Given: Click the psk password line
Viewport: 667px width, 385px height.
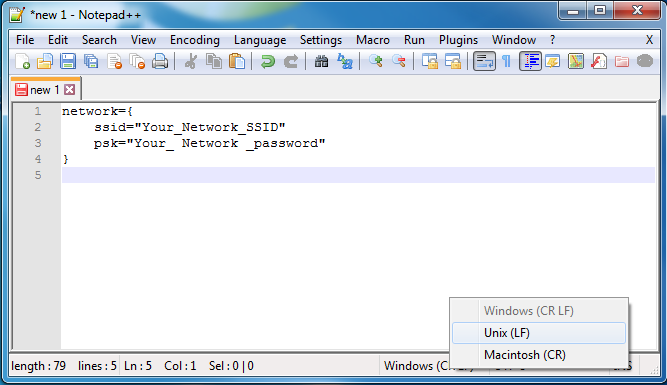Looking at the screenshot, I should click(x=210, y=143).
